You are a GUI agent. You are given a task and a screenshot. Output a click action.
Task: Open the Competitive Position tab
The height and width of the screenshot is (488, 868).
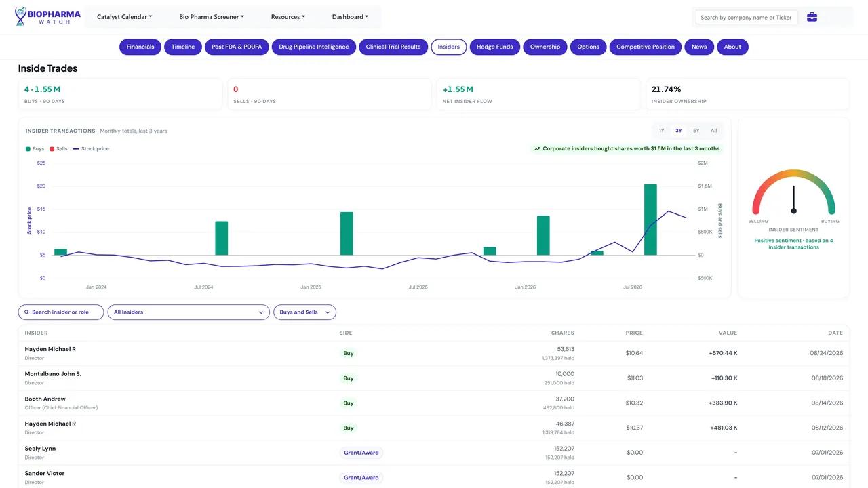click(646, 47)
